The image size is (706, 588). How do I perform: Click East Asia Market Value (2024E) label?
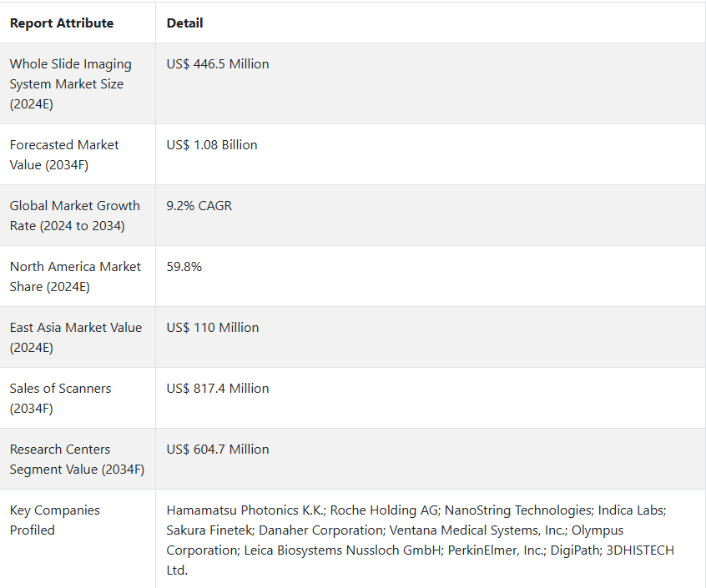pos(76,338)
